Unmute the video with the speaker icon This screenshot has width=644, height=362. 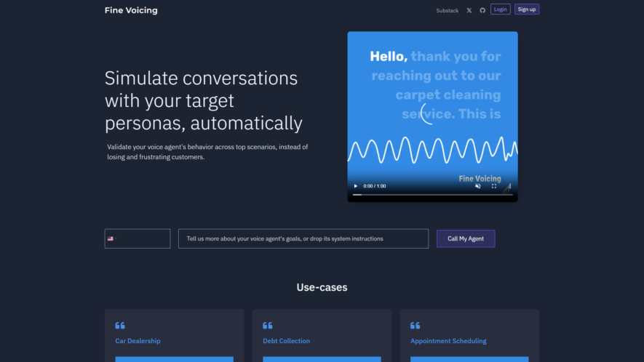[477, 186]
